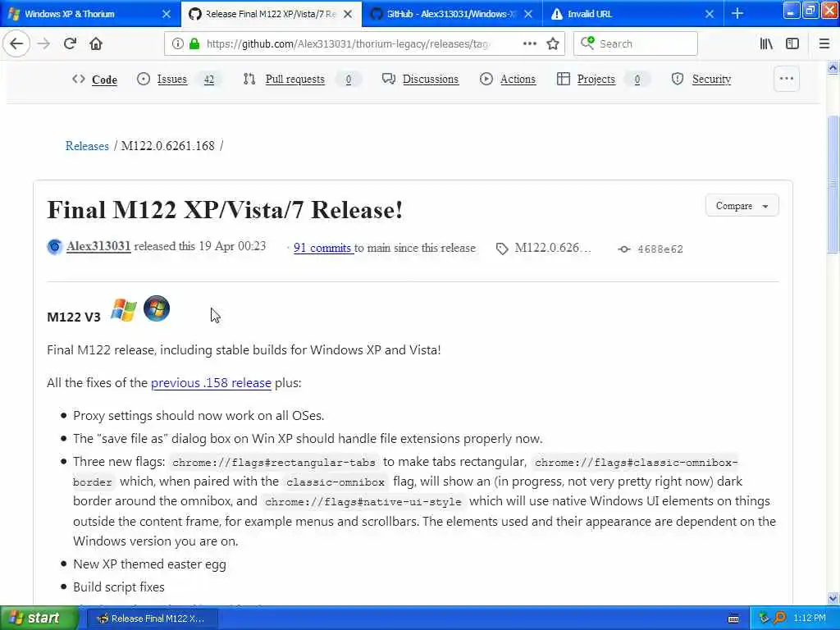Open the Compare dropdown
840x630 pixels.
742,206
